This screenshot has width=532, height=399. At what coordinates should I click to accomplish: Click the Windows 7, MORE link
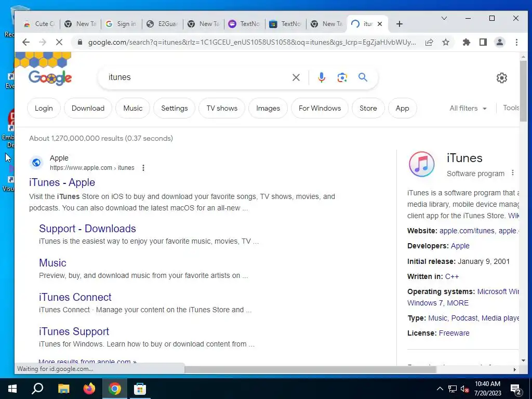pyautogui.click(x=438, y=303)
